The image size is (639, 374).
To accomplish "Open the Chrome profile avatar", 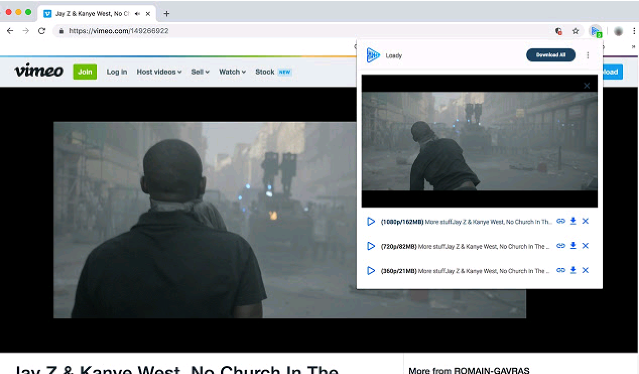I will pyautogui.click(x=618, y=31).
